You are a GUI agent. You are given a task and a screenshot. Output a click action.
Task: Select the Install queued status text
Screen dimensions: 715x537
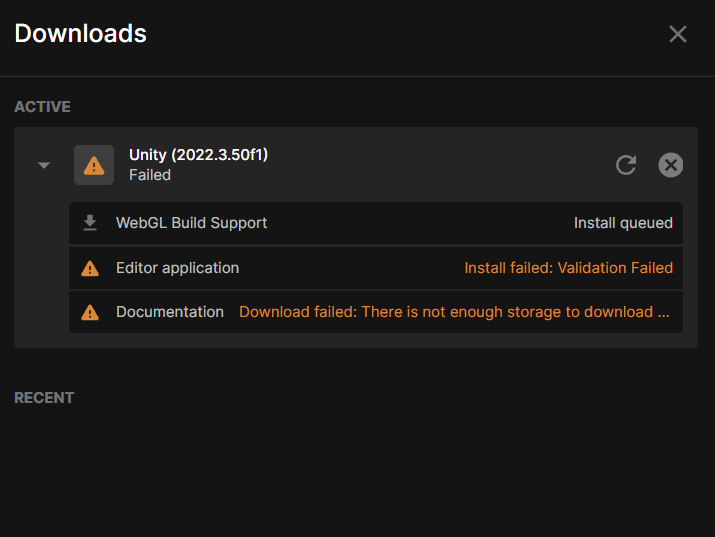(x=623, y=223)
